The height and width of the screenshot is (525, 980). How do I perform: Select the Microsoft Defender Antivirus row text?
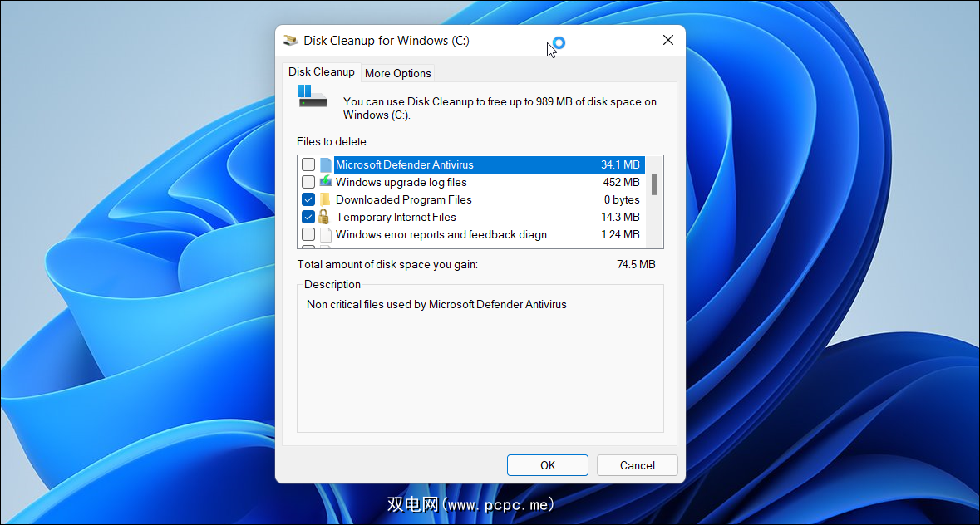click(x=404, y=164)
